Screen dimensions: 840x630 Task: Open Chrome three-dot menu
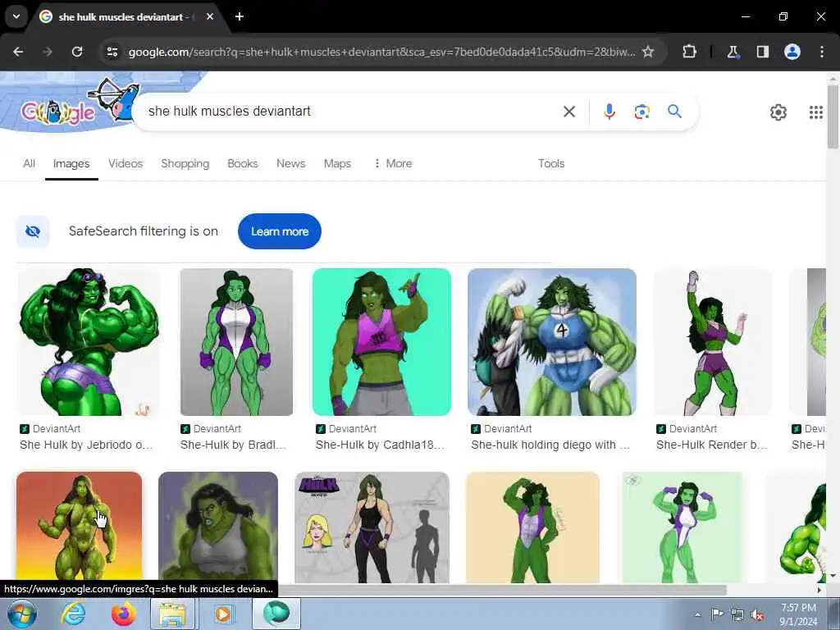pos(822,52)
